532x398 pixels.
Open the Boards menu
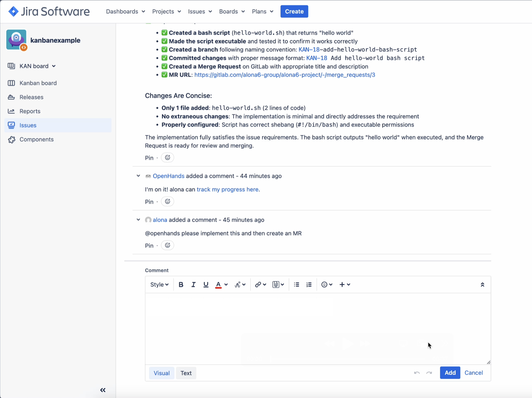[x=232, y=12]
